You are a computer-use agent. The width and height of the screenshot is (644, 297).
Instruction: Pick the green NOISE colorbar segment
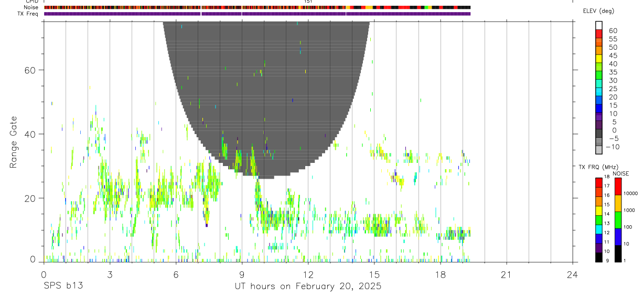tap(618, 219)
